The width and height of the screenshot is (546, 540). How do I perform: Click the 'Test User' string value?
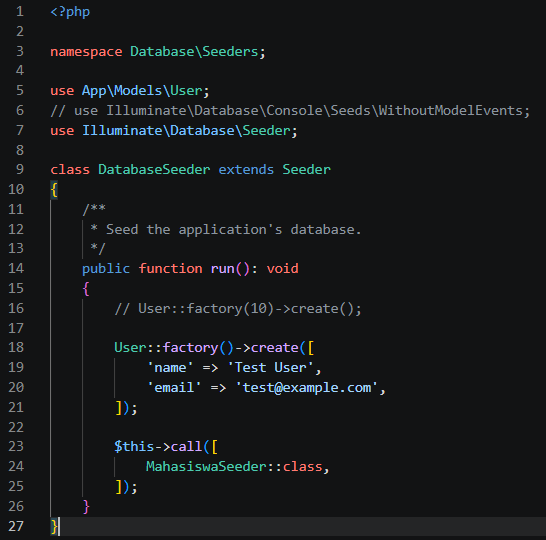click(271, 368)
